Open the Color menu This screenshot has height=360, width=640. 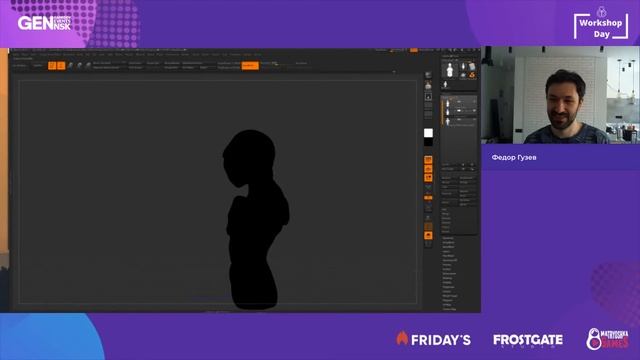tap(33, 54)
